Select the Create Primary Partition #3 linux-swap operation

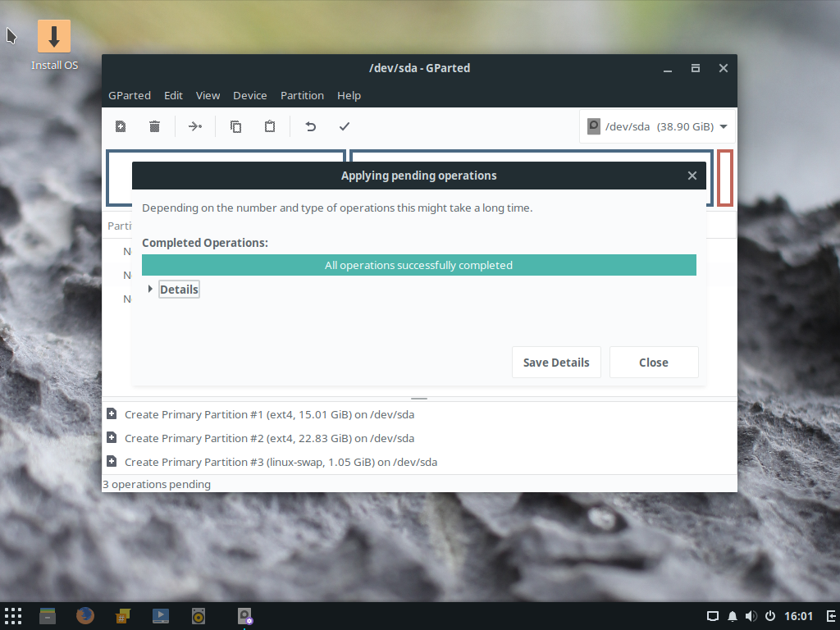419,462
